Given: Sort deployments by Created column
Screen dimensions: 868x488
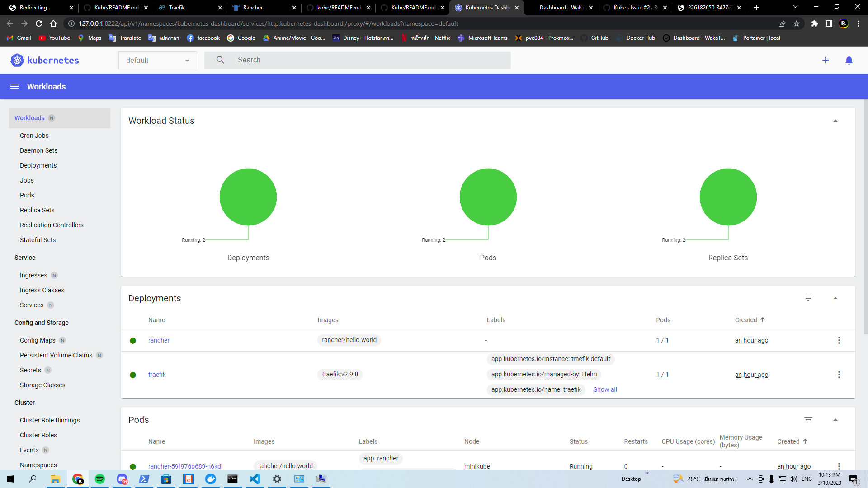Looking at the screenshot, I should tap(750, 320).
